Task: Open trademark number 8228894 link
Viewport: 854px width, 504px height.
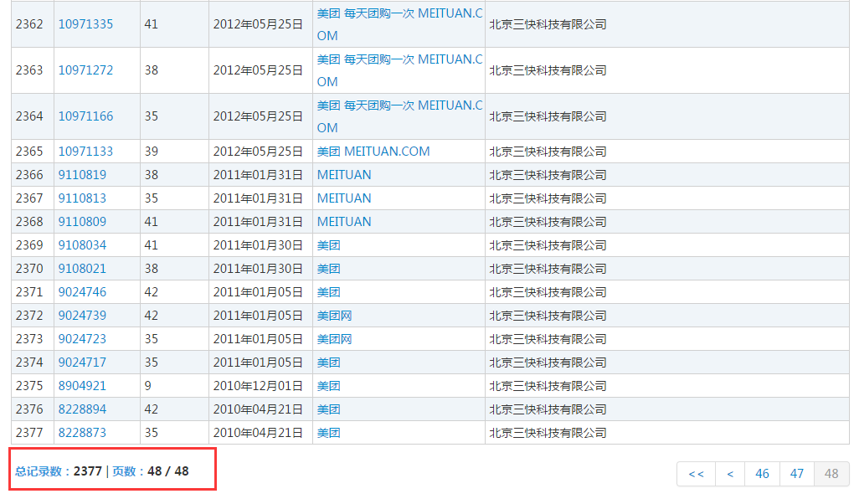Action: tap(82, 409)
